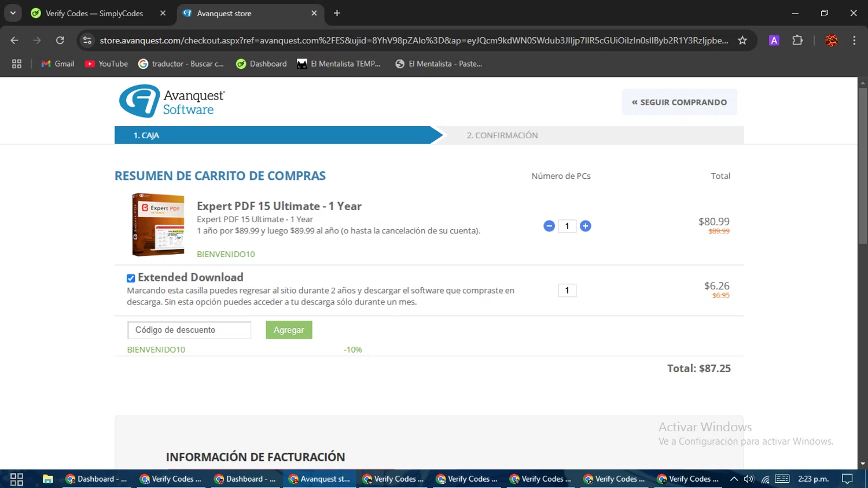
Task: Uncheck the Extended Download checkbox
Action: [131, 278]
